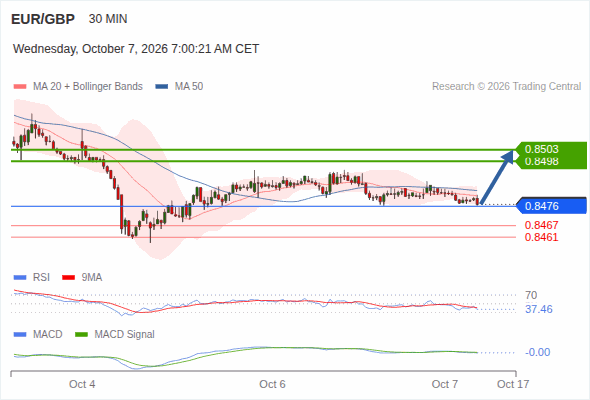
Task: Click the MACD legend swatch
Action: tap(20, 335)
